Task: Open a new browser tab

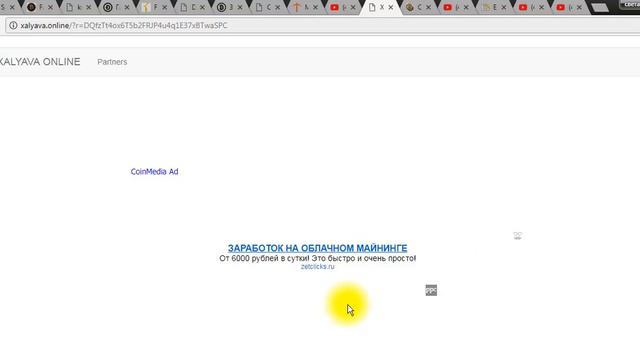Action: [600, 7]
